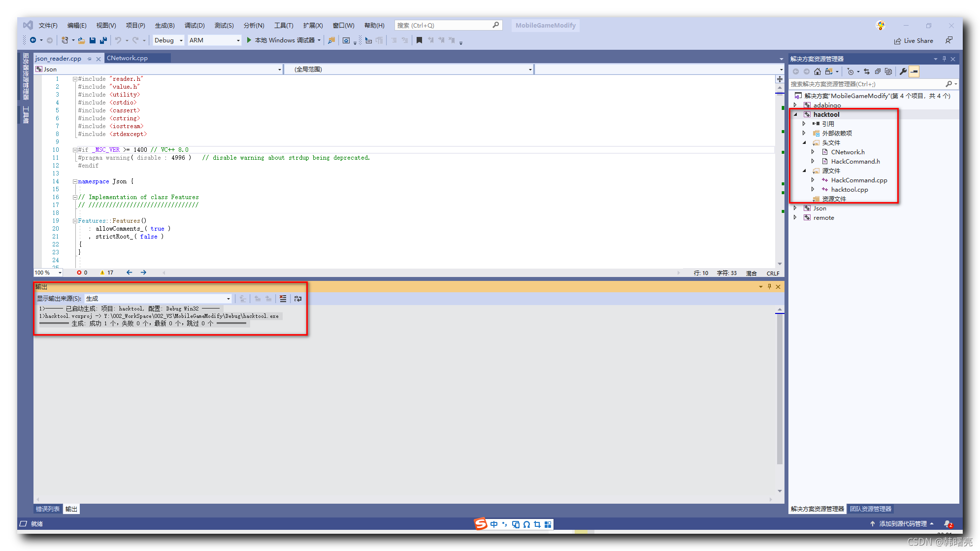Screen dimensions: 980x551
Task: Switch to the CNetwork.cpp tab
Action: (127, 58)
